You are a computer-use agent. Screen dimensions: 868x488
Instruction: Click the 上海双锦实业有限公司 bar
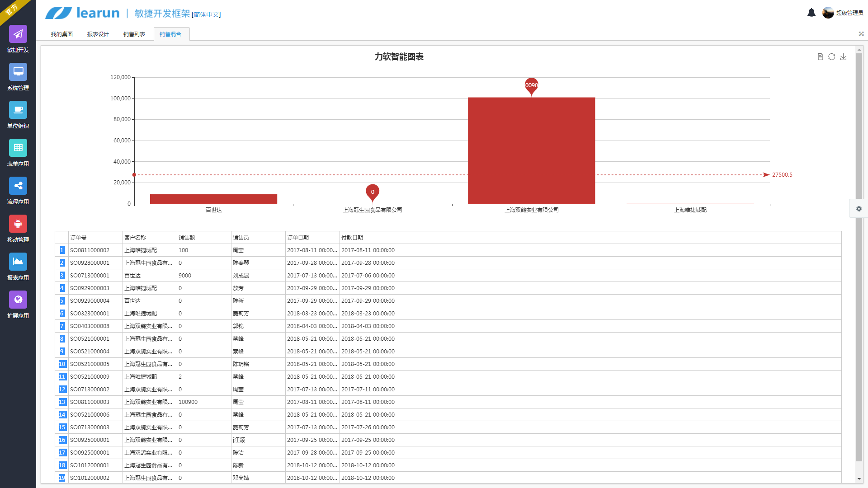point(532,150)
